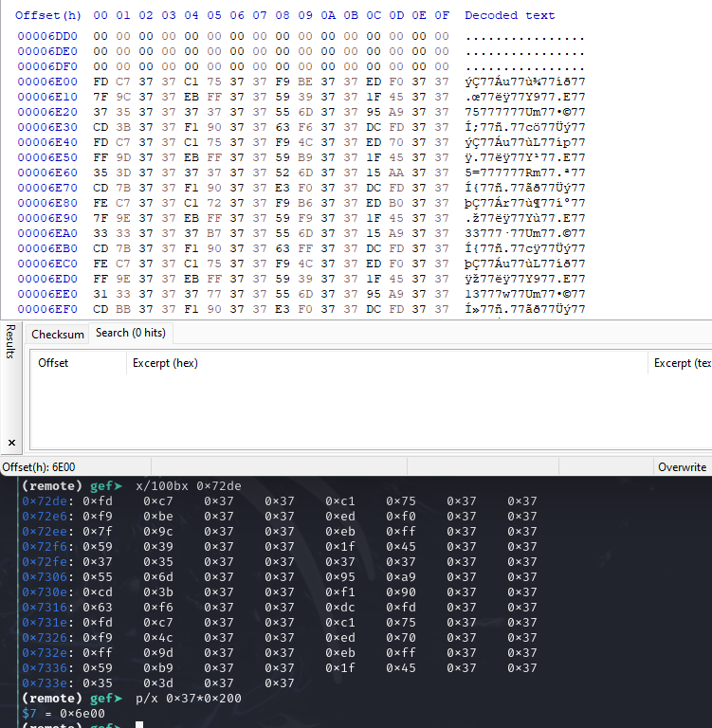This screenshot has width=712, height=728.
Task: Select offset row 00006E20
Action: (x=47, y=112)
